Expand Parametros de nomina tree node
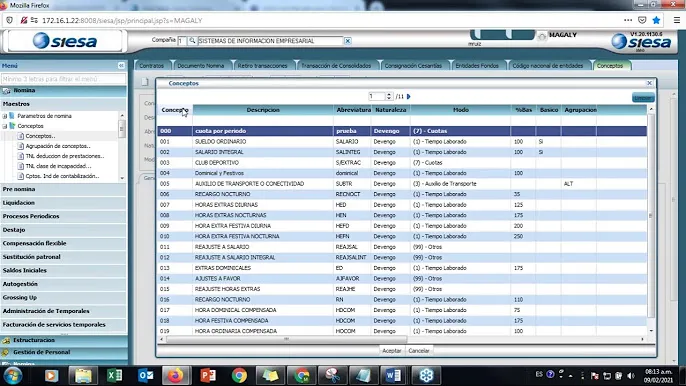This screenshot has height=386, width=686. click(5, 116)
